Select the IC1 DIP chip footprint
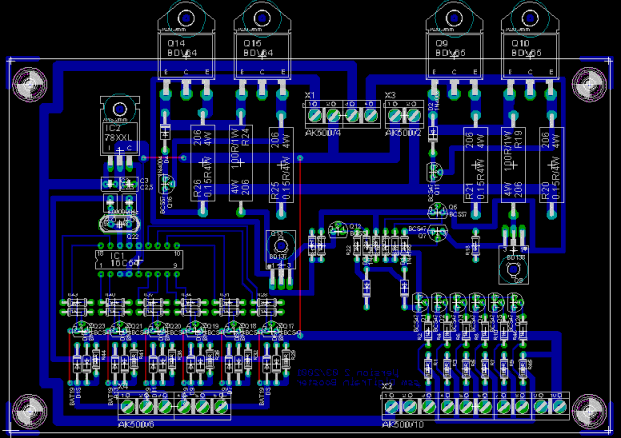 click(x=133, y=257)
